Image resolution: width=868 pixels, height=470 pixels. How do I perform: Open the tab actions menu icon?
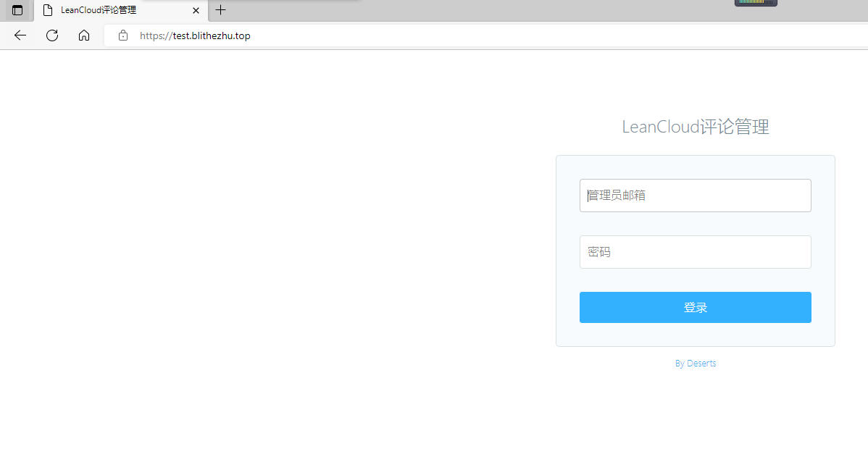17,10
